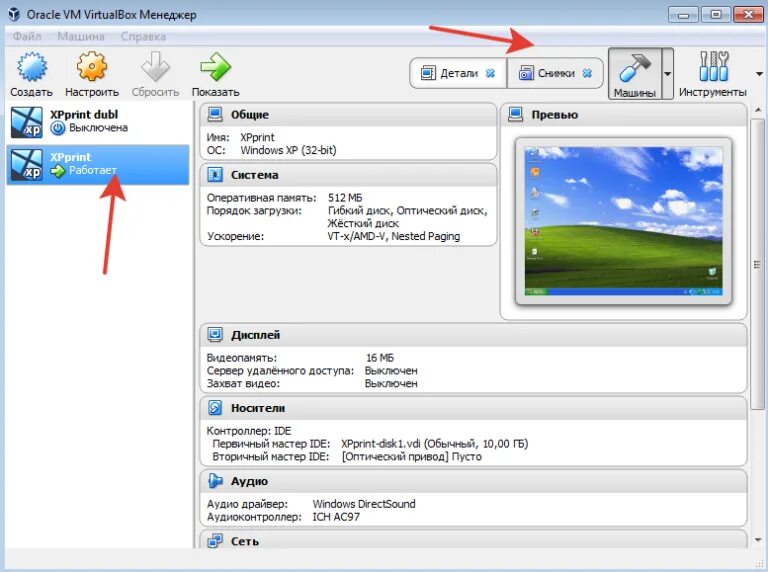Close the VirtualBox Manager window
Image resolution: width=768 pixels, height=572 pixels.
tap(748, 15)
